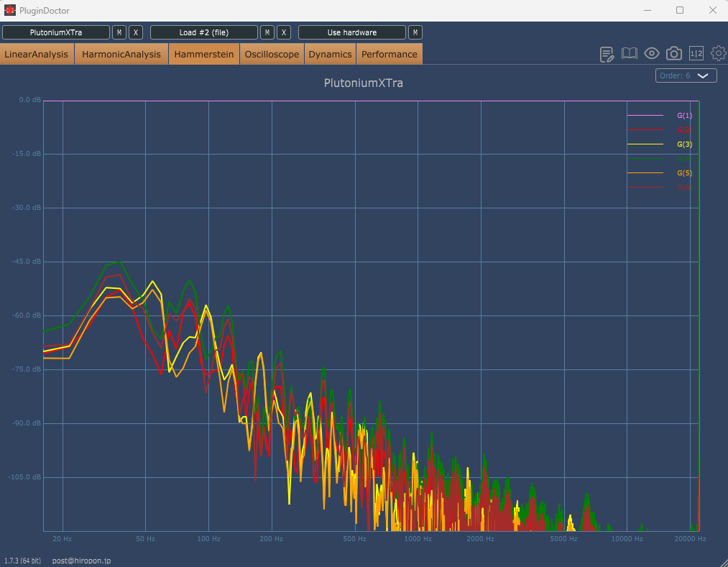Open the HarmonicAnalysis tab

tap(121, 55)
